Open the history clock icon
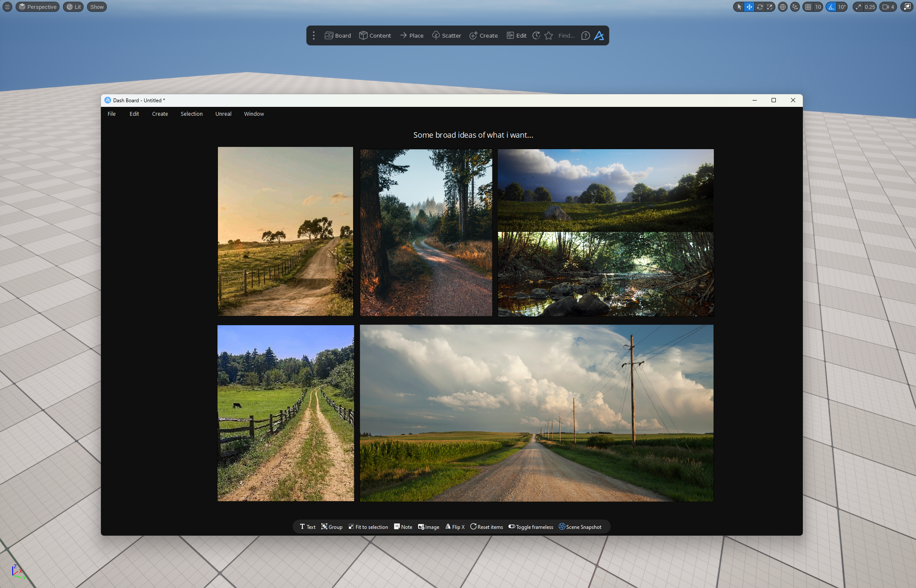 (x=536, y=35)
